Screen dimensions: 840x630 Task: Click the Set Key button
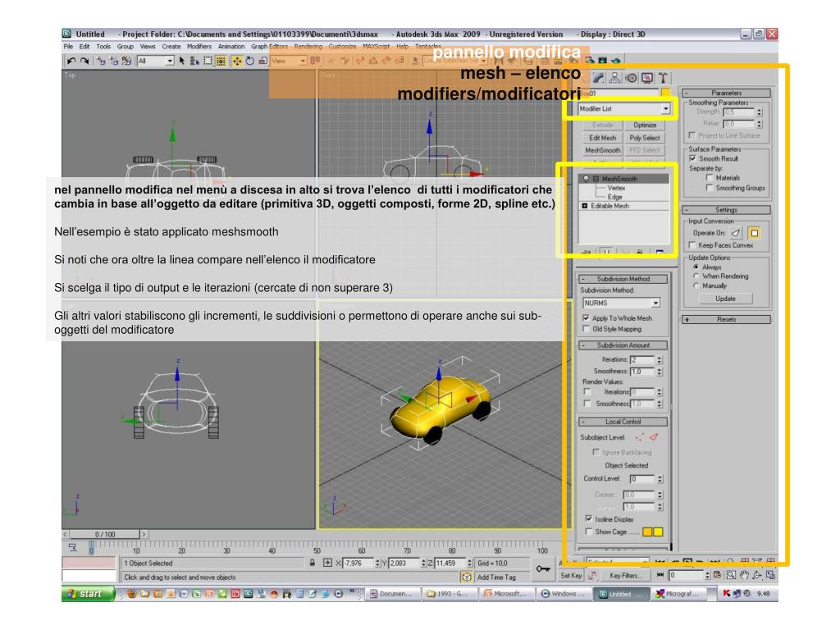pos(571,576)
